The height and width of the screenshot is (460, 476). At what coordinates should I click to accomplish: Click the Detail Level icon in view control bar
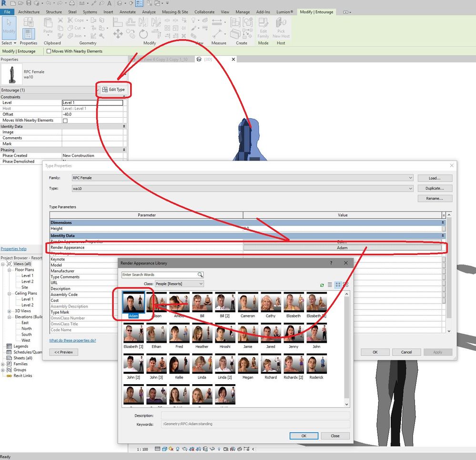click(157, 449)
